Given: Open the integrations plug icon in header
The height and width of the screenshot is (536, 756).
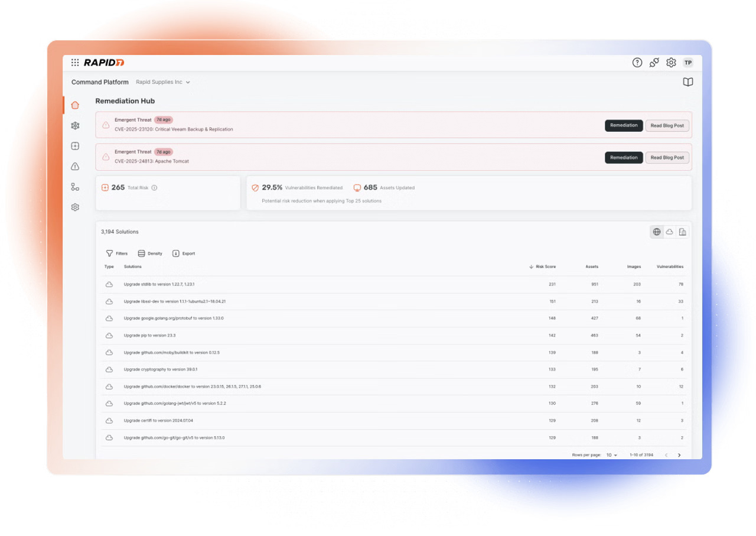Looking at the screenshot, I should pos(654,63).
